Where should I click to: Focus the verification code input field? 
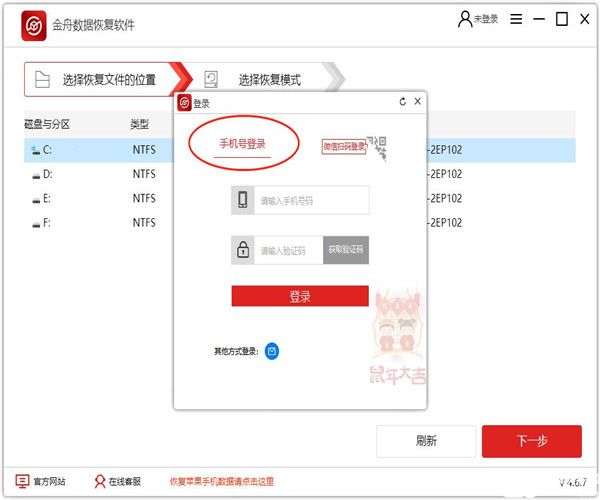pyautogui.click(x=289, y=250)
